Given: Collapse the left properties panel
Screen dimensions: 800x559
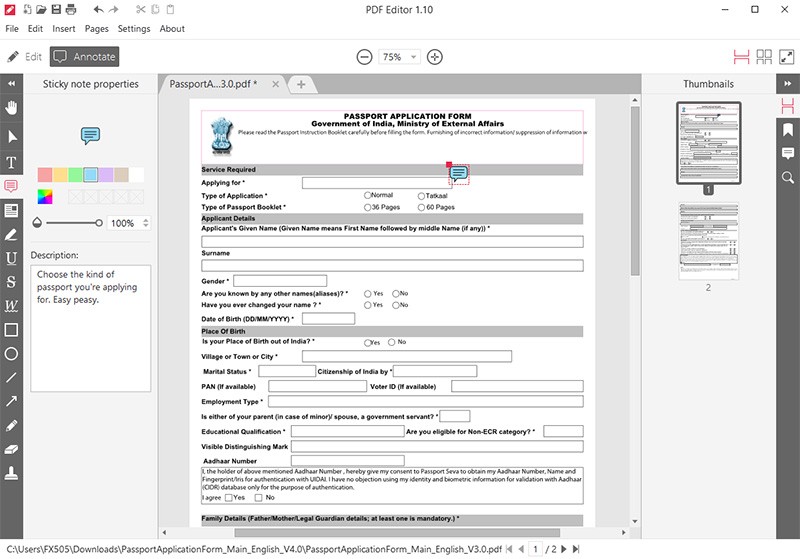Looking at the screenshot, I should coord(11,83).
